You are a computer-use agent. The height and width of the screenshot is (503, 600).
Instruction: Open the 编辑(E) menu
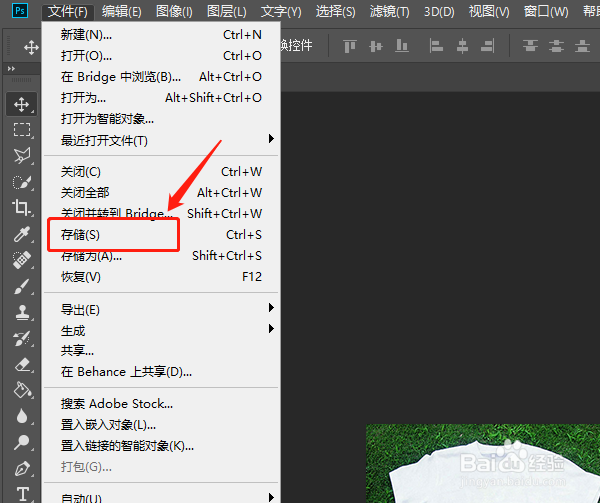coord(121,11)
